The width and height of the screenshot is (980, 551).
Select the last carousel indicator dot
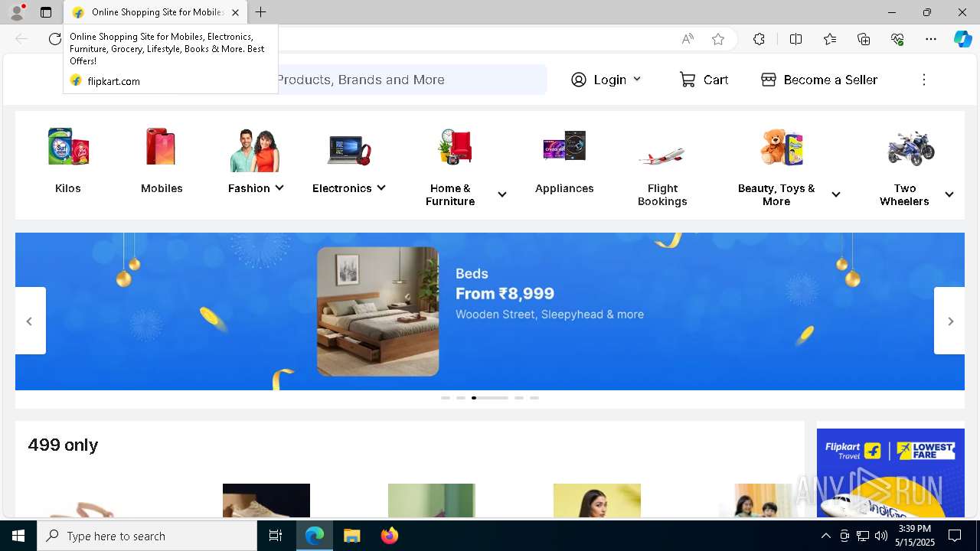[534, 398]
